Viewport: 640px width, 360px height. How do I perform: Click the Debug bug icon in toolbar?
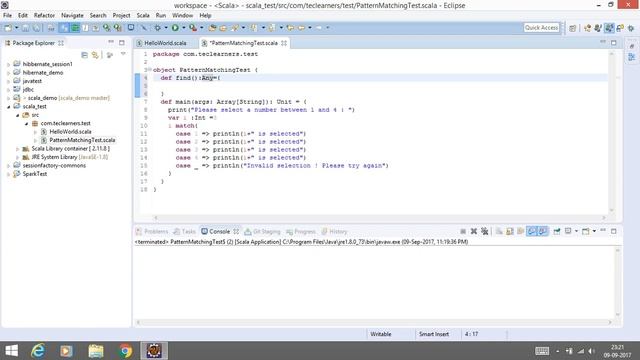[157, 28]
